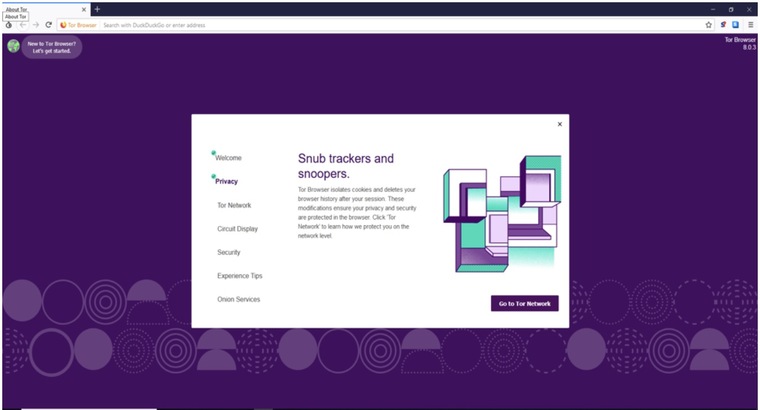Bookmark this page with the star icon

click(x=709, y=24)
